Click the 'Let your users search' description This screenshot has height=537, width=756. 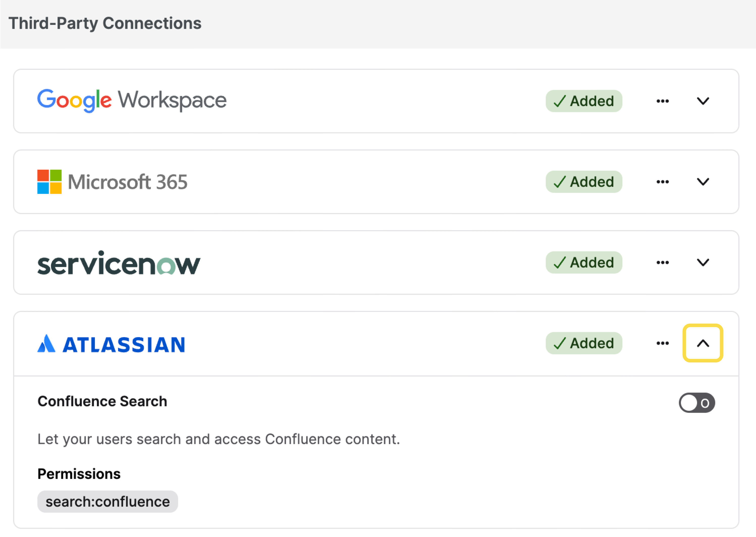[x=219, y=439]
